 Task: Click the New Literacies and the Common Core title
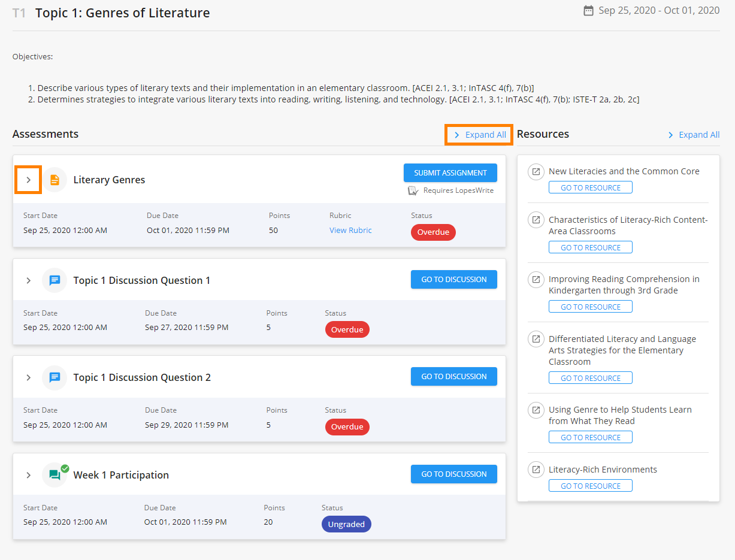[624, 171]
